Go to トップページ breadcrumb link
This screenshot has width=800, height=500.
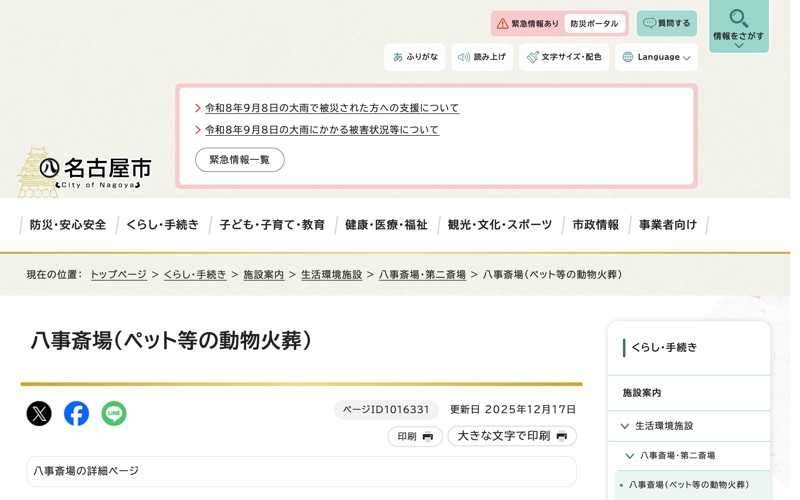[x=118, y=274]
